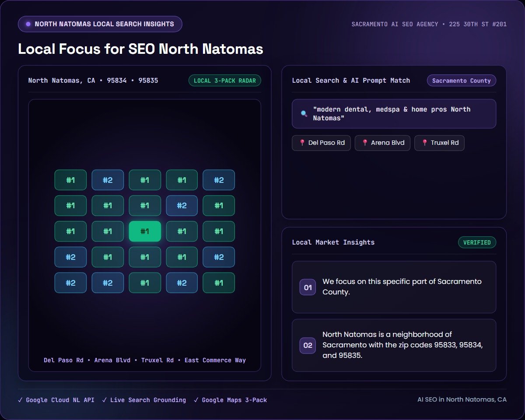525x420 pixels.
Task: Click the pin icon beside Arena Blvd
Action: point(365,143)
